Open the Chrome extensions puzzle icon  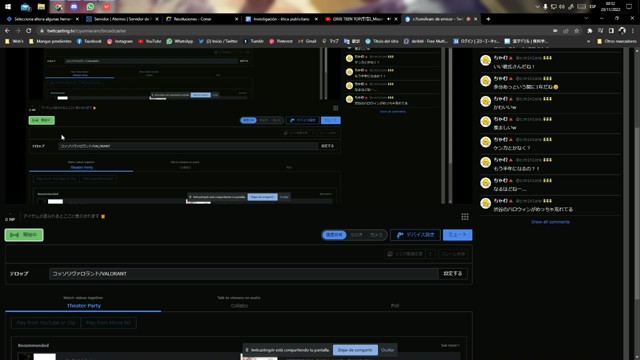pyautogui.click(x=589, y=31)
